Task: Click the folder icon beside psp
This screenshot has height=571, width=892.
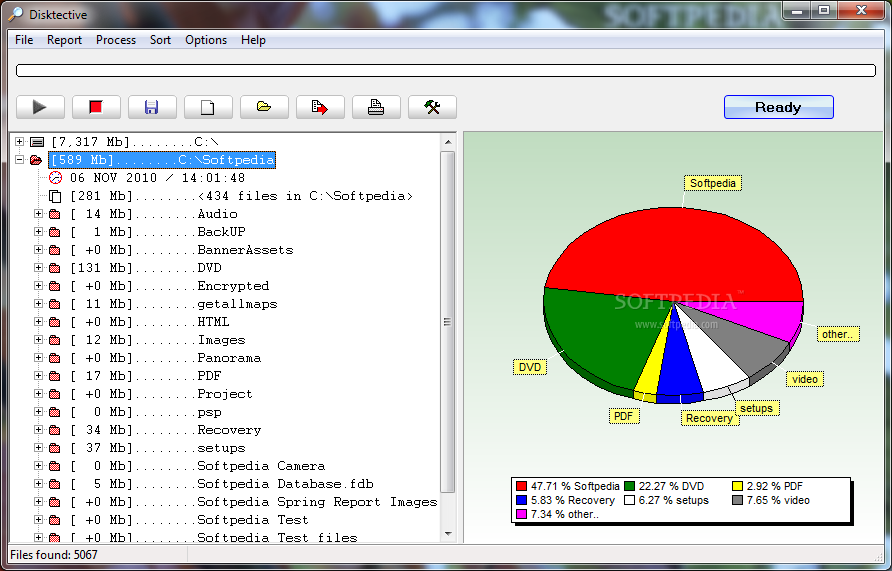Action: 55,412
